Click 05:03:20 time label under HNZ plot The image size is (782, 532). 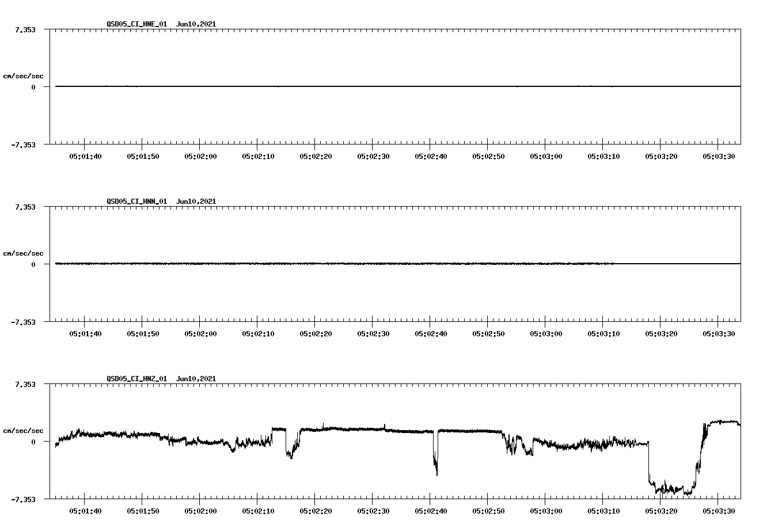click(661, 511)
